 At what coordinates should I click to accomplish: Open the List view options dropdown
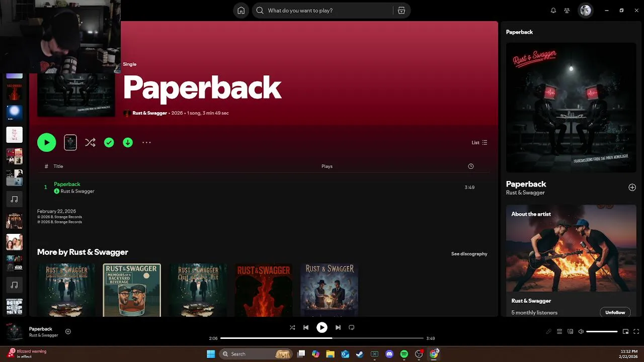click(x=479, y=143)
